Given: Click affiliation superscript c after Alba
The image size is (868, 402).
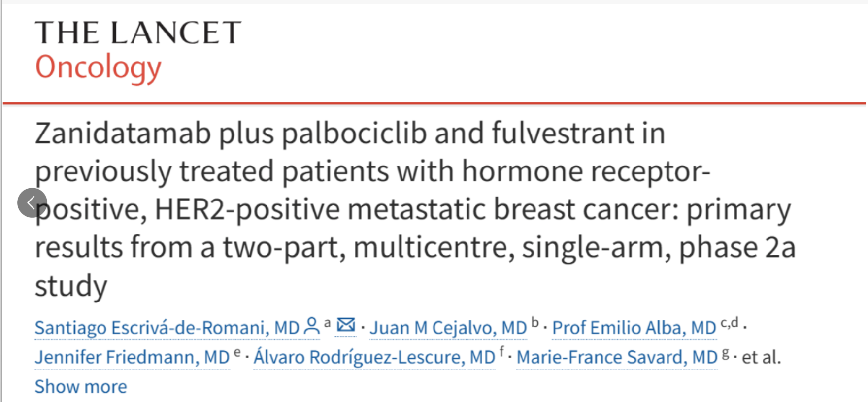Looking at the screenshot, I should click(724, 324).
